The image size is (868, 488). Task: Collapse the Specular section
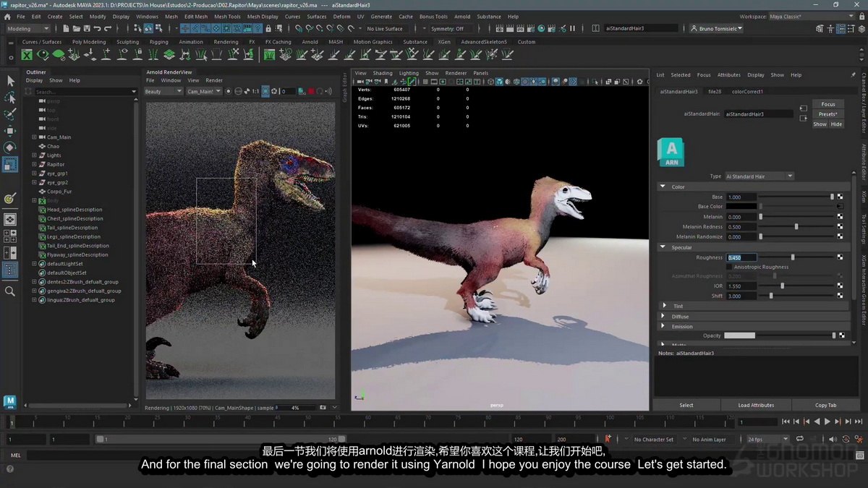pos(663,247)
